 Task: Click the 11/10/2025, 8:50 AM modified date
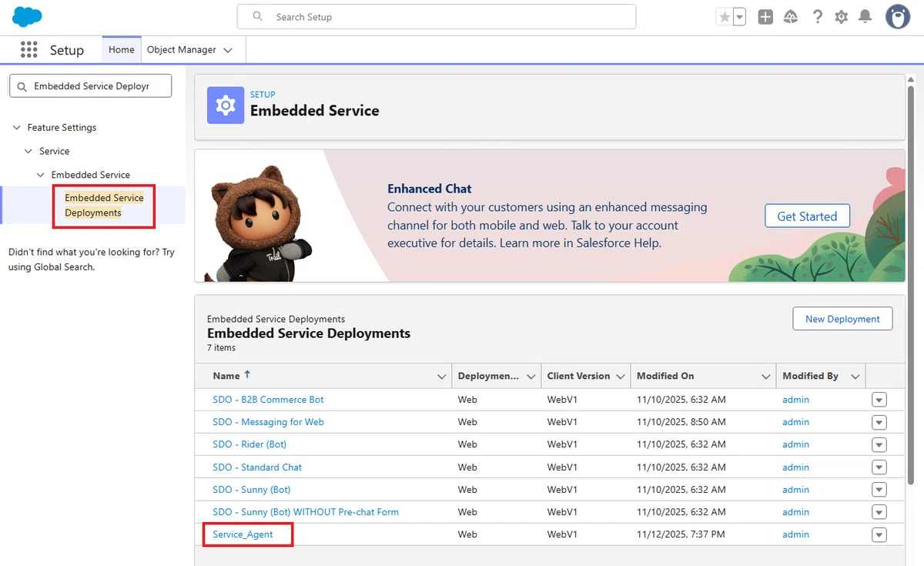pos(681,422)
